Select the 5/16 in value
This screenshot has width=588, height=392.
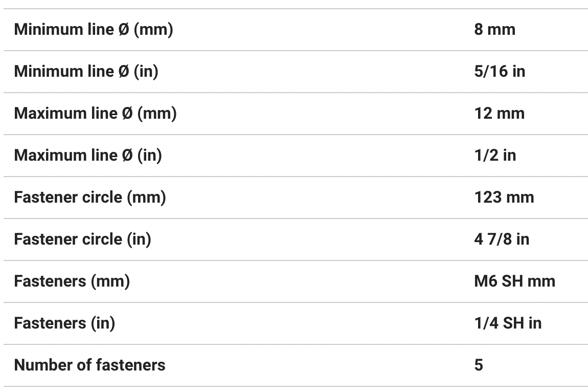coord(500,72)
